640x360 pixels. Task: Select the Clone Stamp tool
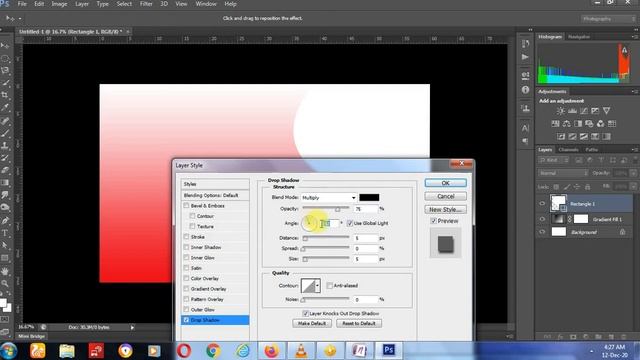5,145
